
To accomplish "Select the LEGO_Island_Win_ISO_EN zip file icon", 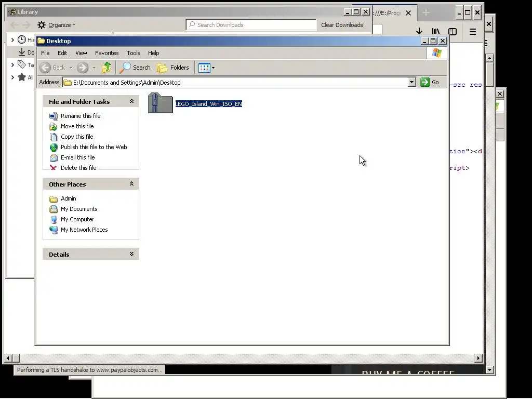I will 161,103.
